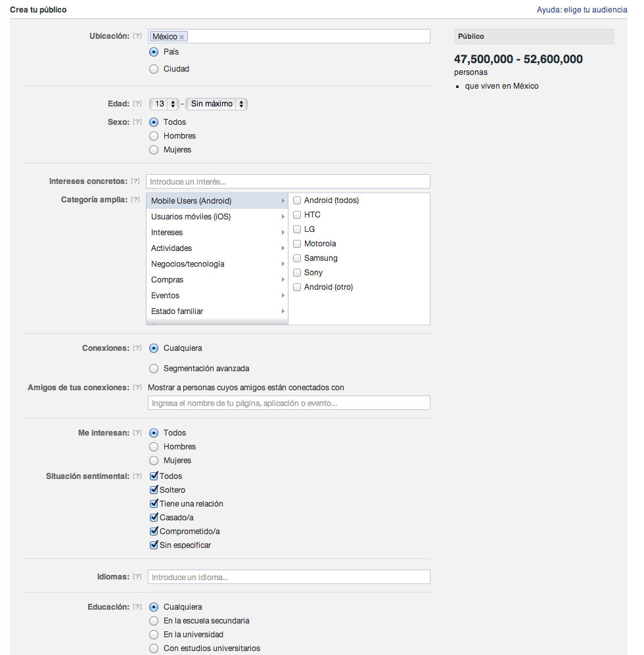644x655 pixels.
Task: Choose Mujeres under Sexo
Action: (154, 150)
